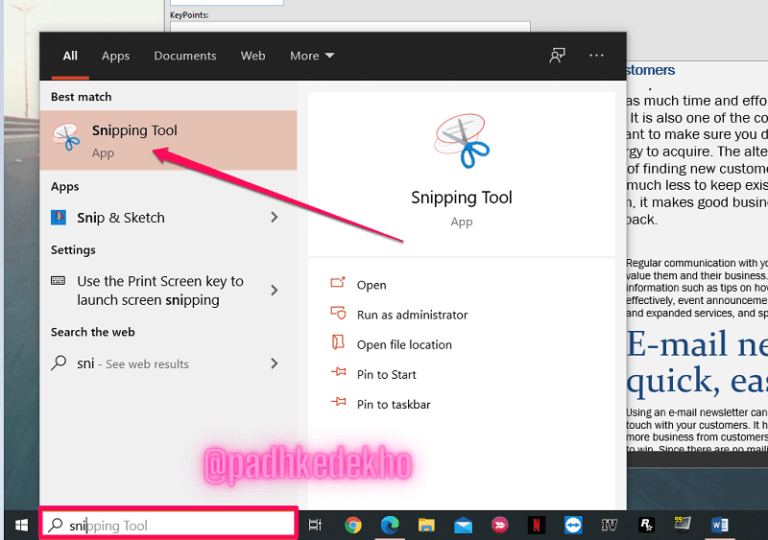This screenshot has height=540, width=768.
Task: Open Task View on the taskbar
Action: pos(315,525)
